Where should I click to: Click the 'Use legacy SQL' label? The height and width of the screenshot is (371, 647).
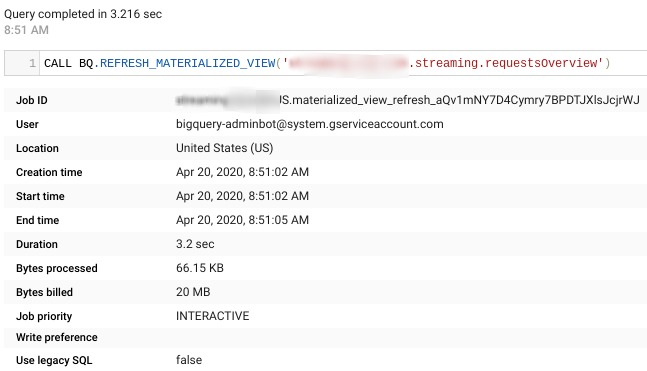pos(54,360)
